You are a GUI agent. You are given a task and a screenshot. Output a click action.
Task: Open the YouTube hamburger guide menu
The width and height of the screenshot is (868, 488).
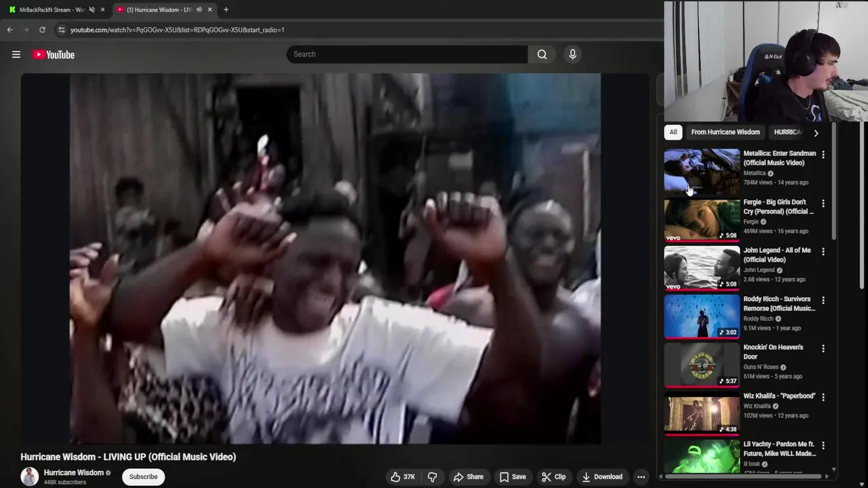(x=16, y=55)
